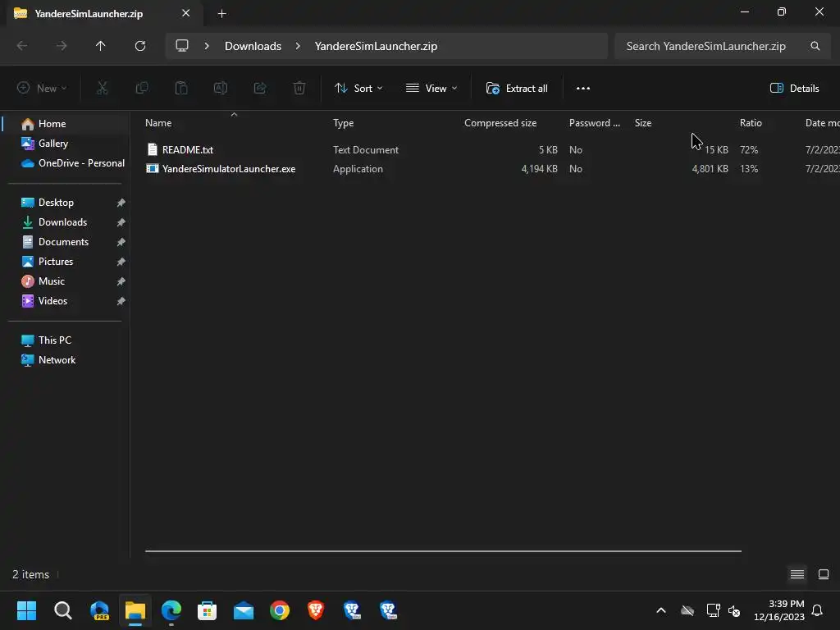Go up one folder level
This screenshot has height=630, width=840.
[x=100, y=46]
